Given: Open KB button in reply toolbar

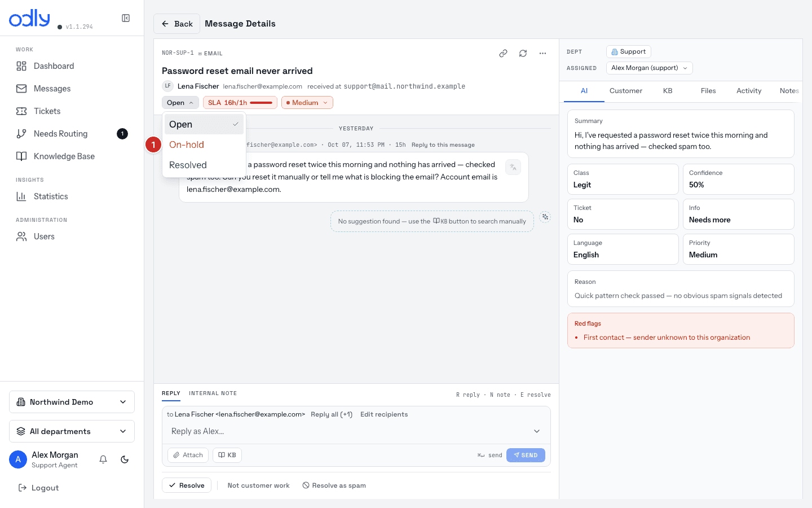Looking at the screenshot, I should tap(227, 455).
